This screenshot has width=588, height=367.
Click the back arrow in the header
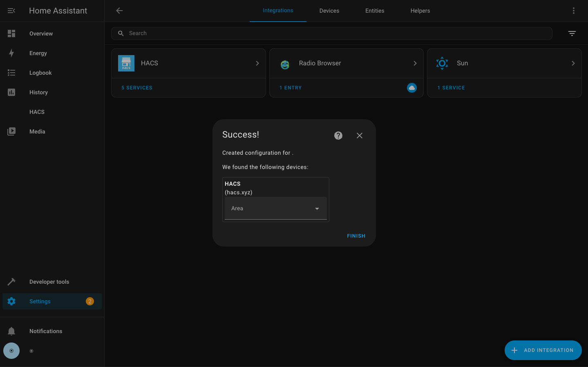point(119,11)
